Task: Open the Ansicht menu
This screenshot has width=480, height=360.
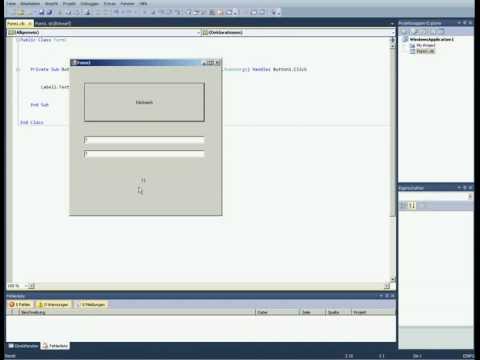Action: (x=51, y=3)
